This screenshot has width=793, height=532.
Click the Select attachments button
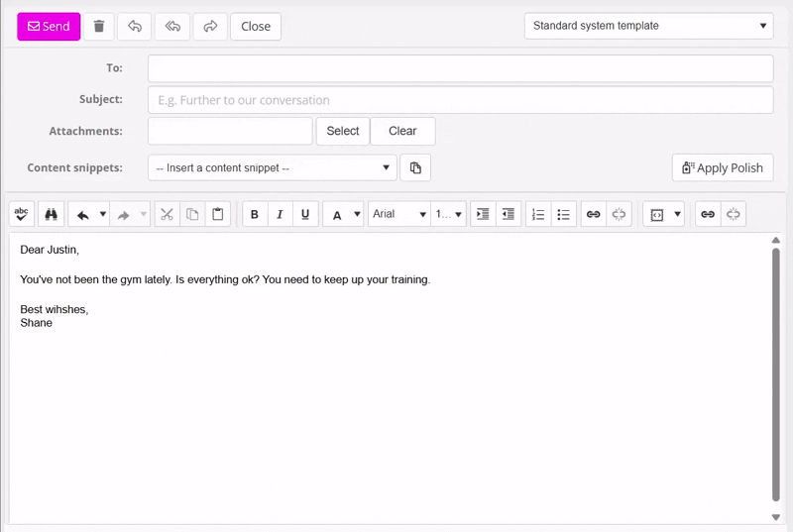(343, 131)
